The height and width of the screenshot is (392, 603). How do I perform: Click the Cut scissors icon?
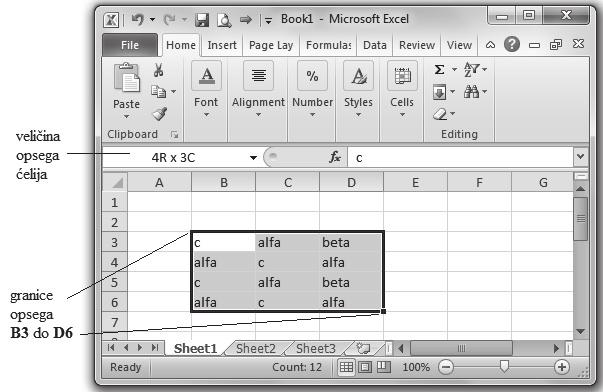click(x=158, y=70)
